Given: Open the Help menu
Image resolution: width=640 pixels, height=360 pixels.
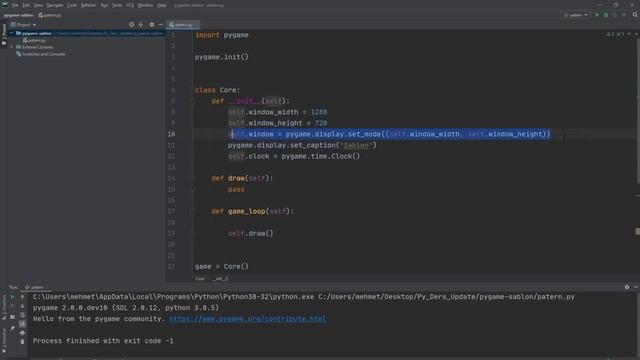Looking at the screenshot, I should [x=162, y=5].
